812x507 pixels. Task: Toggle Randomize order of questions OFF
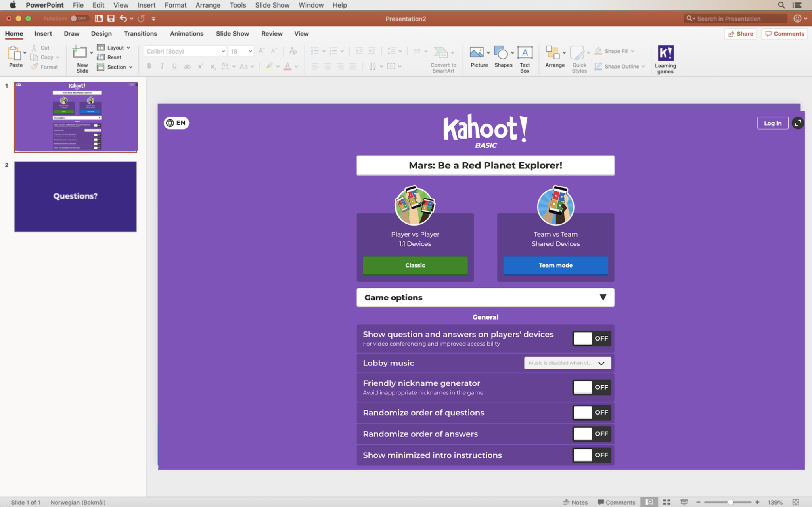pos(590,412)
